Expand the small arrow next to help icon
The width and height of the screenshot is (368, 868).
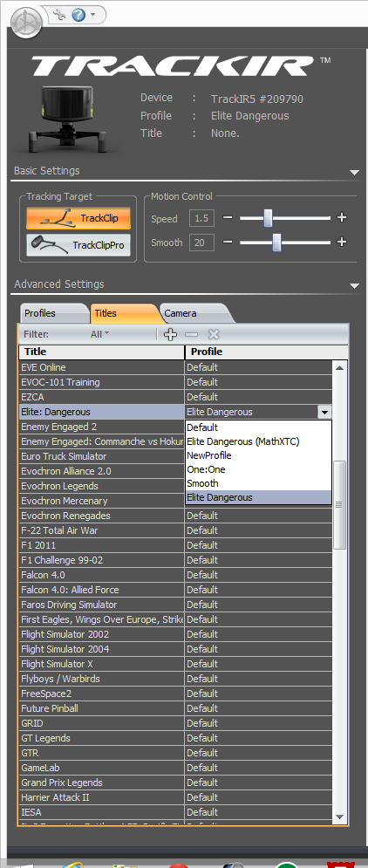92,14
